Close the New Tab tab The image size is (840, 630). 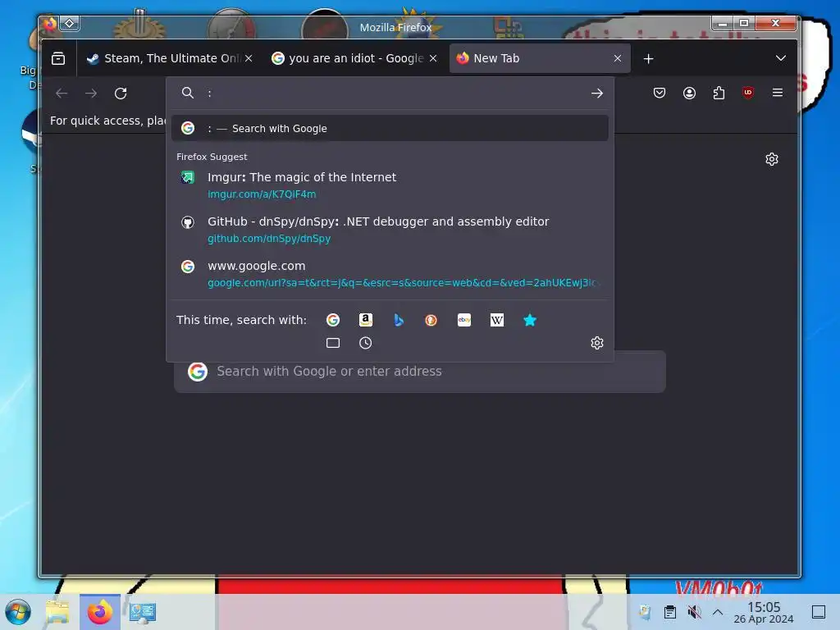point(618,58)
